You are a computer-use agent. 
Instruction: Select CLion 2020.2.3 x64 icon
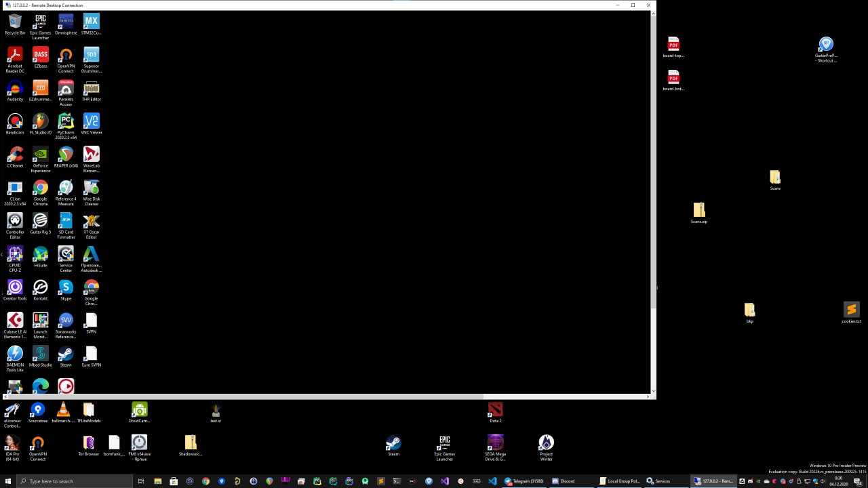[x=15, y=192]
